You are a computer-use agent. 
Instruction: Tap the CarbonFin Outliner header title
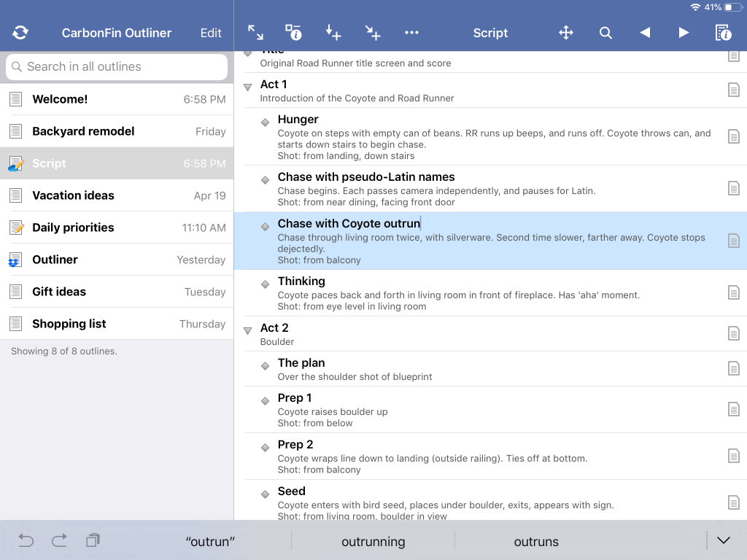point(116,33)
